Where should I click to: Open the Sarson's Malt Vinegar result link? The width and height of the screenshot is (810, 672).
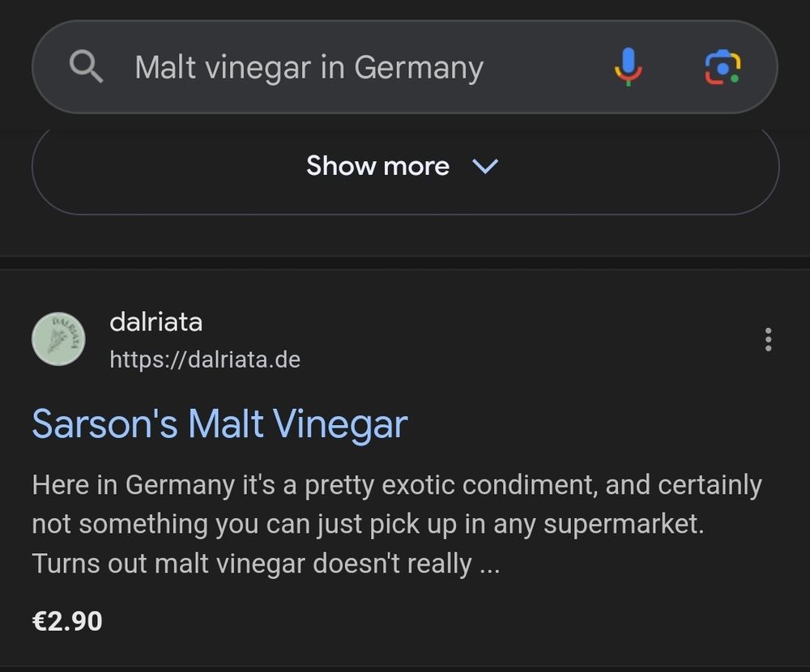219,424
